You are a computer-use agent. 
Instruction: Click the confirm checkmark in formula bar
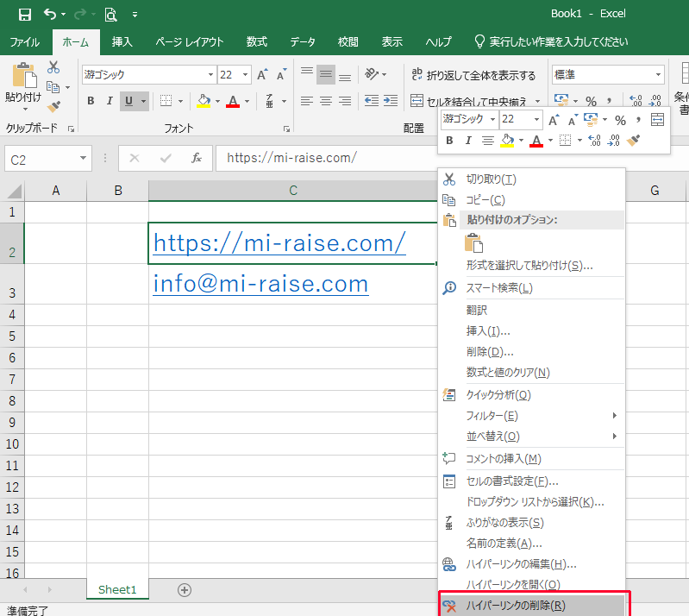166,158
